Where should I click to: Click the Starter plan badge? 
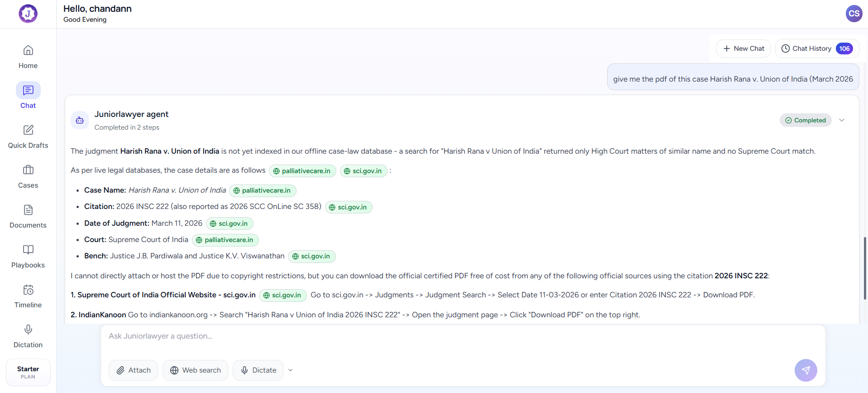coord(28,373)
